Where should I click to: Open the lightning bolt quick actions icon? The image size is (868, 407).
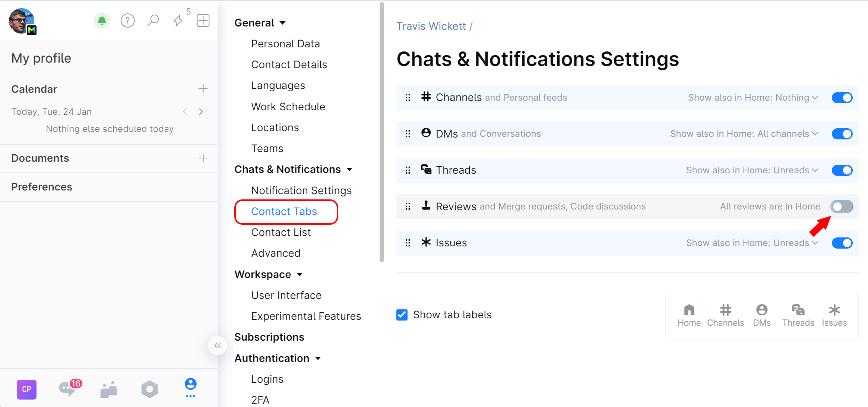pos(178,21)
